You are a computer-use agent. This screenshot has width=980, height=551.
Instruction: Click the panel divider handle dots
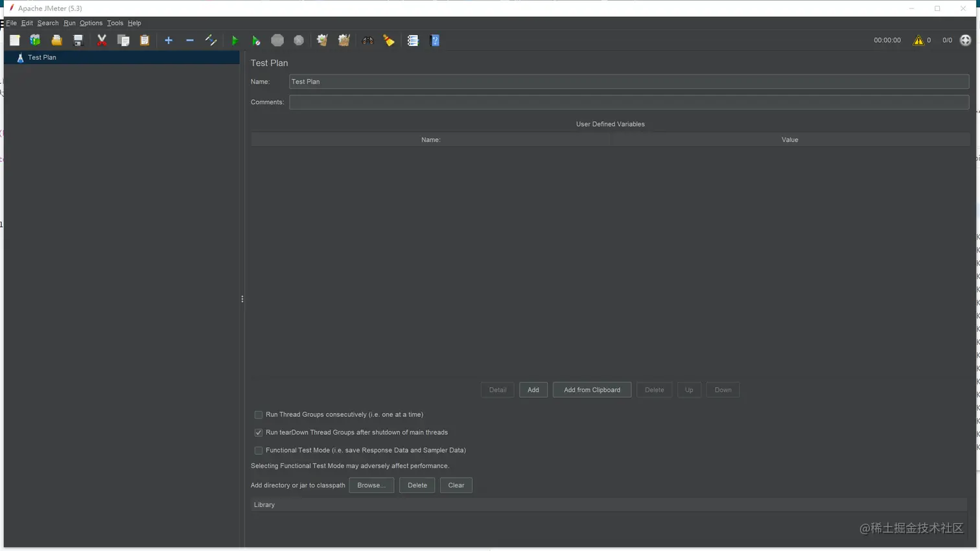click(242, 299)
